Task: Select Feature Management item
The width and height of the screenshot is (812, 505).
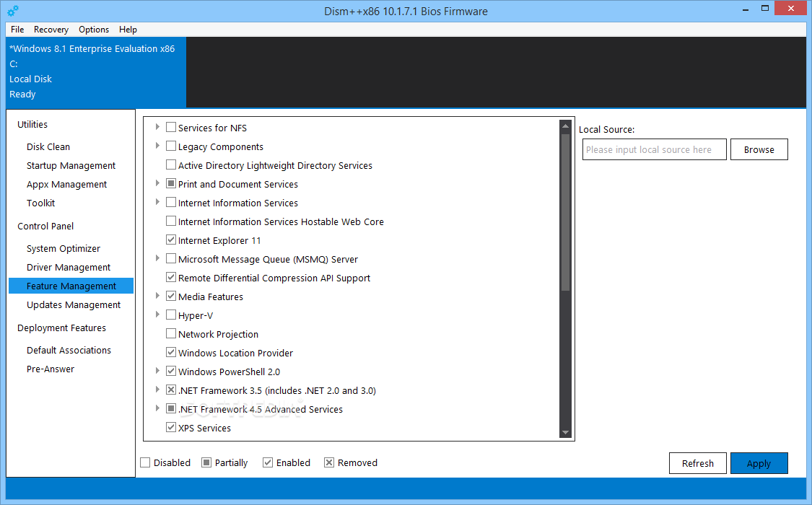Action: 71,286
